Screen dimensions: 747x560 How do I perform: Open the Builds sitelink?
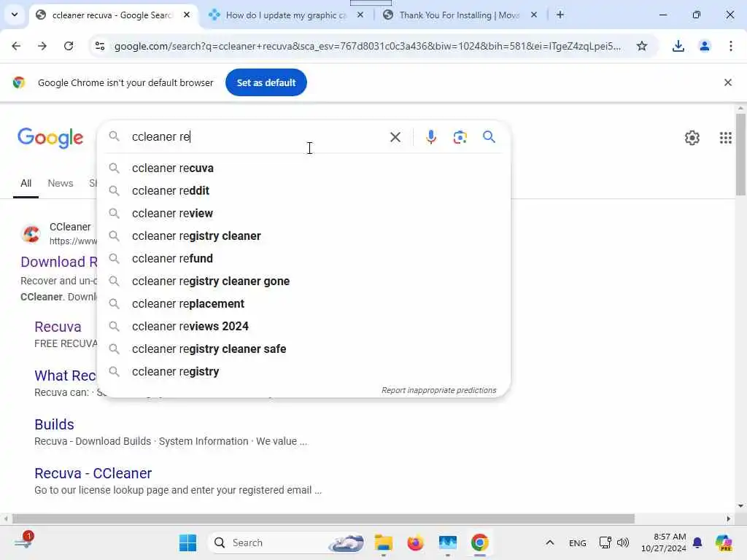point(54,424)
